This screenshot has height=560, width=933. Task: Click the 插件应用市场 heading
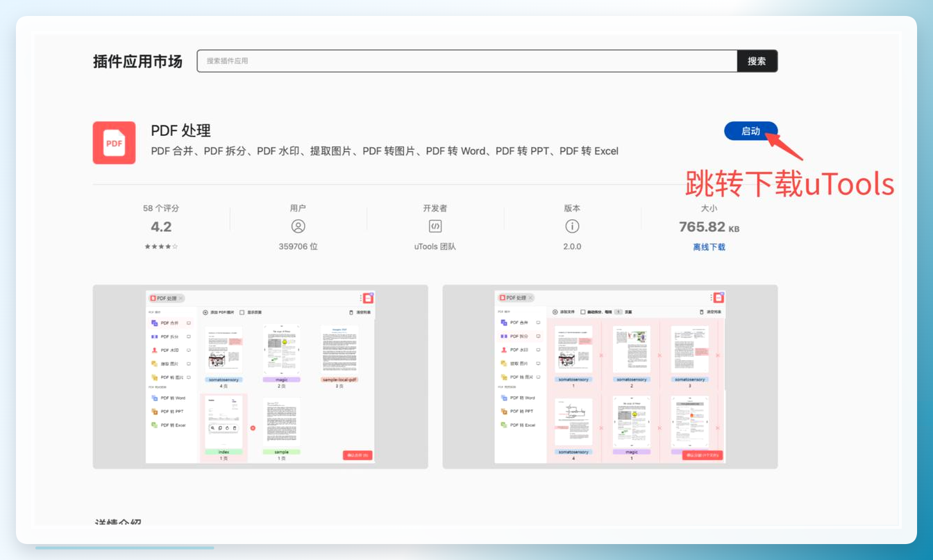[137, 61]
